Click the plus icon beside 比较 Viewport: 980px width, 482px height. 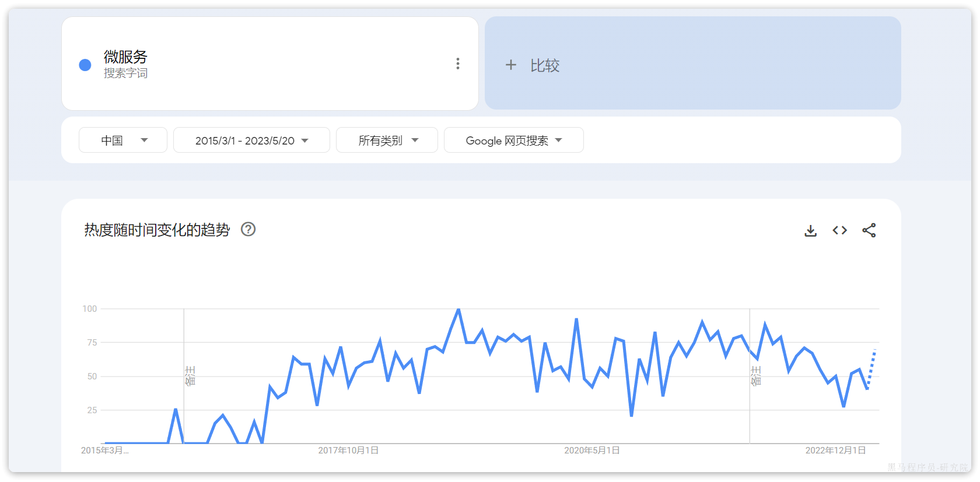[511, 65]
